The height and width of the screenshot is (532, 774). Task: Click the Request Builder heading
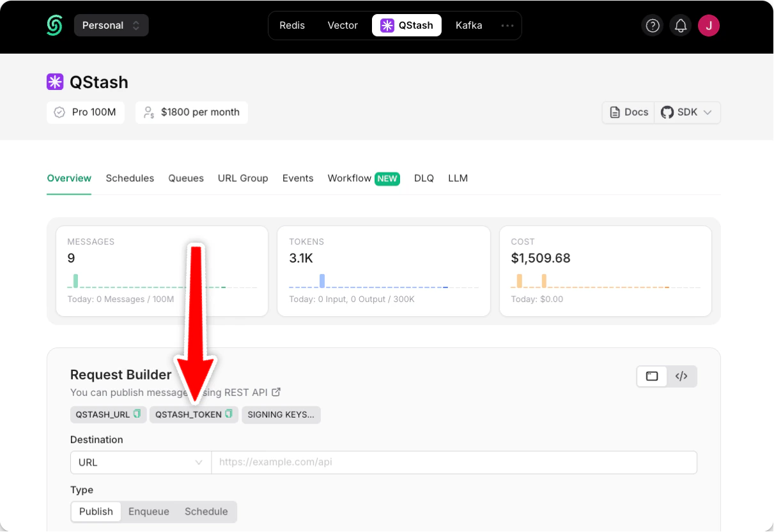(121, 375)
